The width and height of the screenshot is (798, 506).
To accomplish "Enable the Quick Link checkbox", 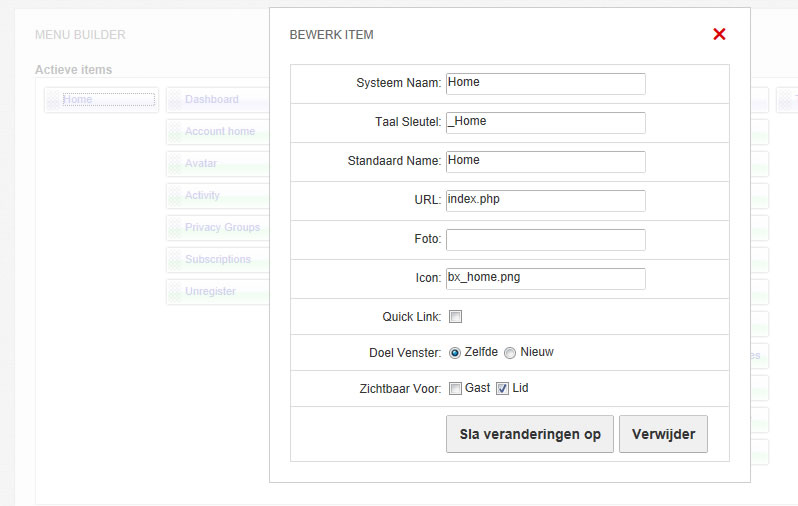I will tap(455, 317).
